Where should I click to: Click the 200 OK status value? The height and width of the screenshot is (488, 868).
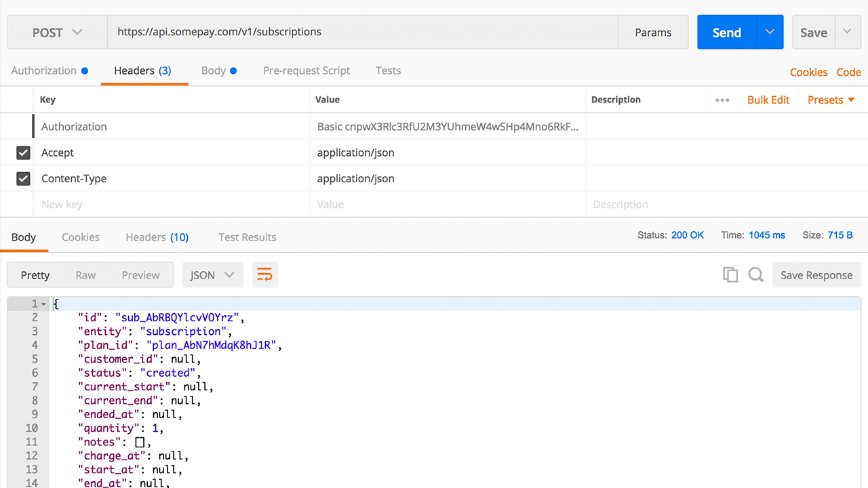click(688, 235)
